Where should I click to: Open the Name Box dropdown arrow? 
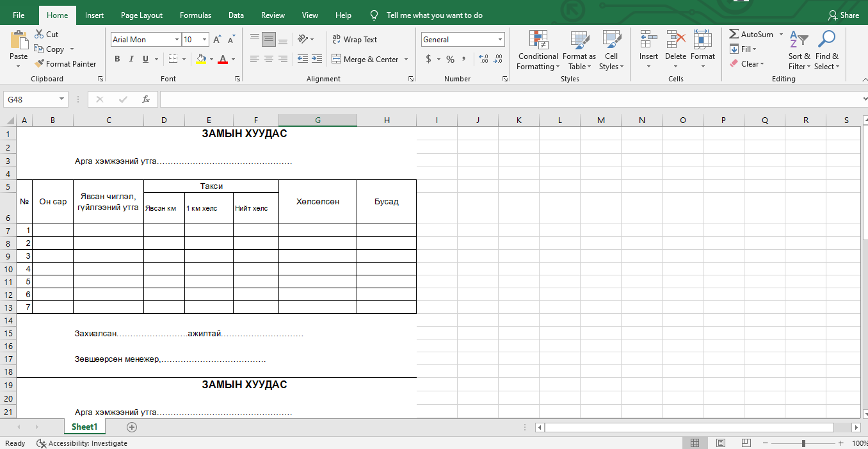(62, 99)
